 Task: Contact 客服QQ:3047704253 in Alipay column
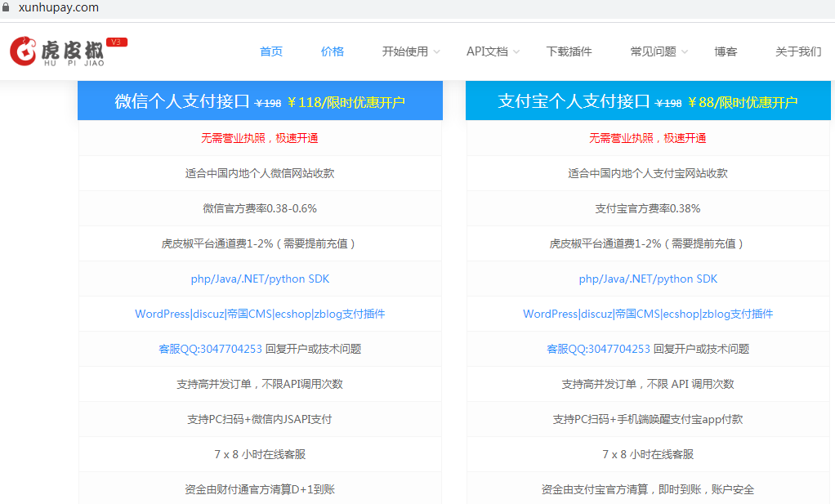598,349
